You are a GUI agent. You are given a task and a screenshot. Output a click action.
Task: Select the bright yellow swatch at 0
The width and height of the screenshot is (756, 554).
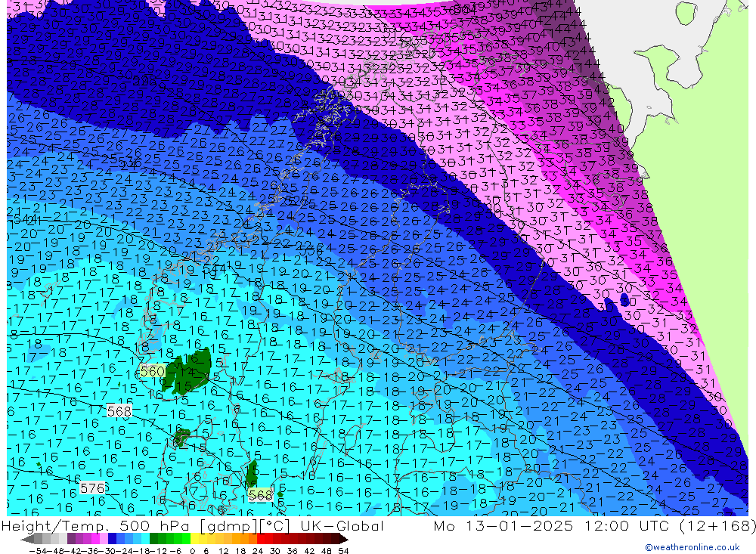tap(195, 538)
